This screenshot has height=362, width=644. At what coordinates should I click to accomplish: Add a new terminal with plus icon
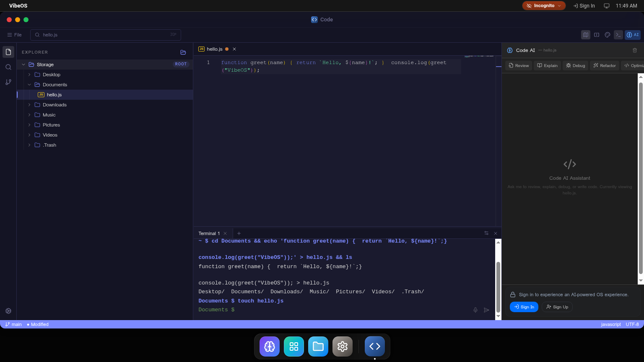[239, 233]
